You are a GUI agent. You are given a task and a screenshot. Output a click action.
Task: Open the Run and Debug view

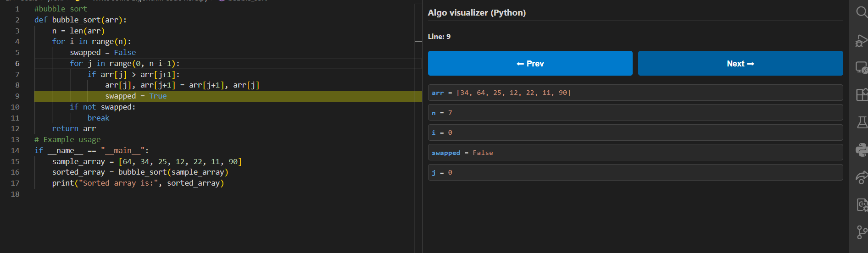[862, 40]
